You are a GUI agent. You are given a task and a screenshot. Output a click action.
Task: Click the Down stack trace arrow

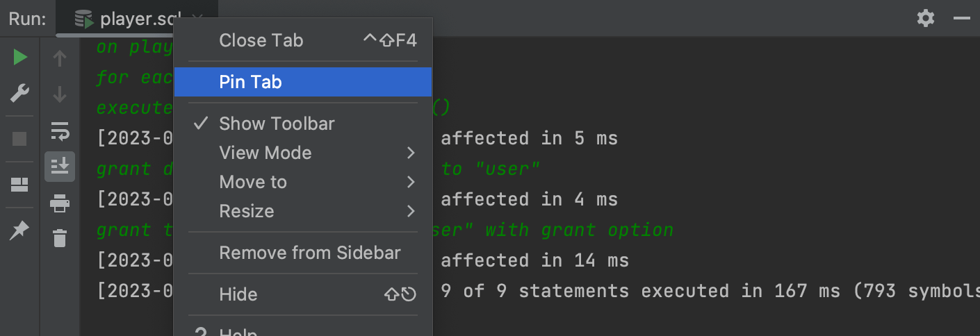pyautogui.click(x=60, y=94)
